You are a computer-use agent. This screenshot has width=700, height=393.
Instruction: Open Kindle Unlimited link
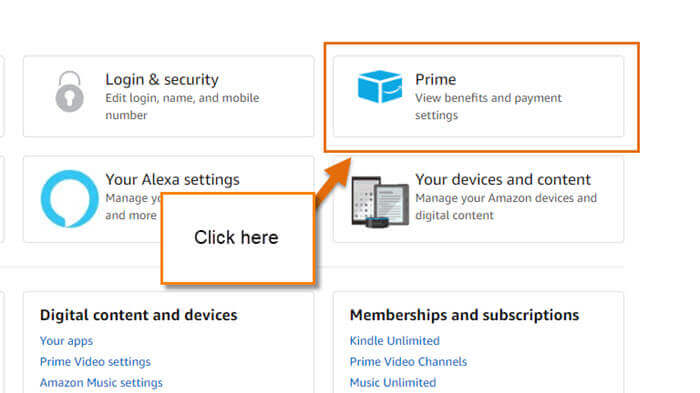[395, 341]
